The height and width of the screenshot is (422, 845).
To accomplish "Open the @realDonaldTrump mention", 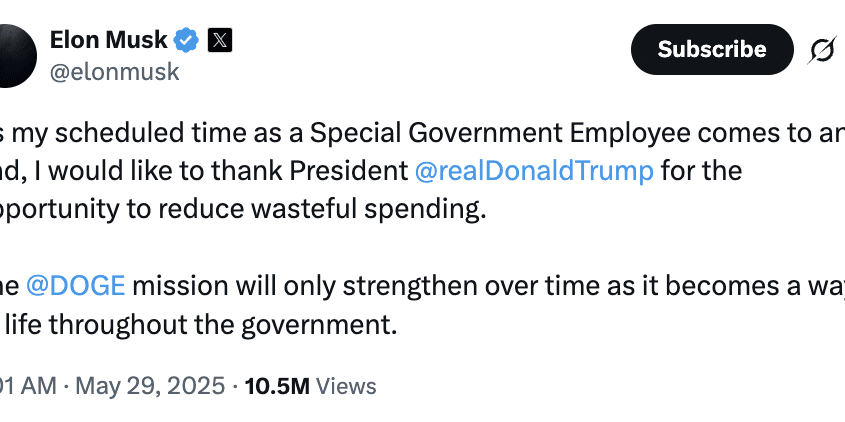I will [534, 170].
